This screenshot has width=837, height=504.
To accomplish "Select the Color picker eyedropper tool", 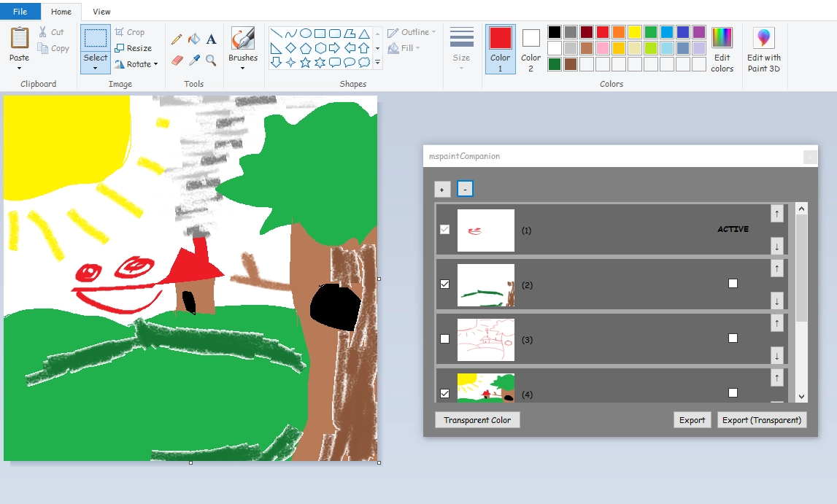I will [x=194, y=61].
